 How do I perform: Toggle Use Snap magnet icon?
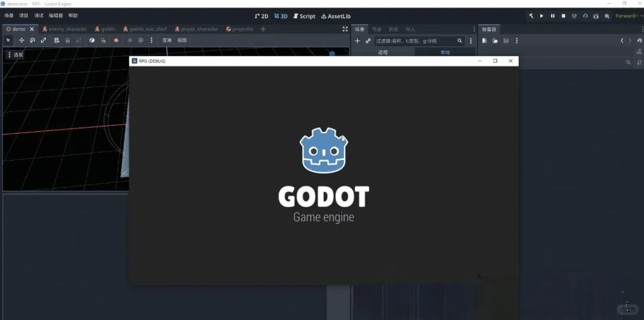click(103, 41)
